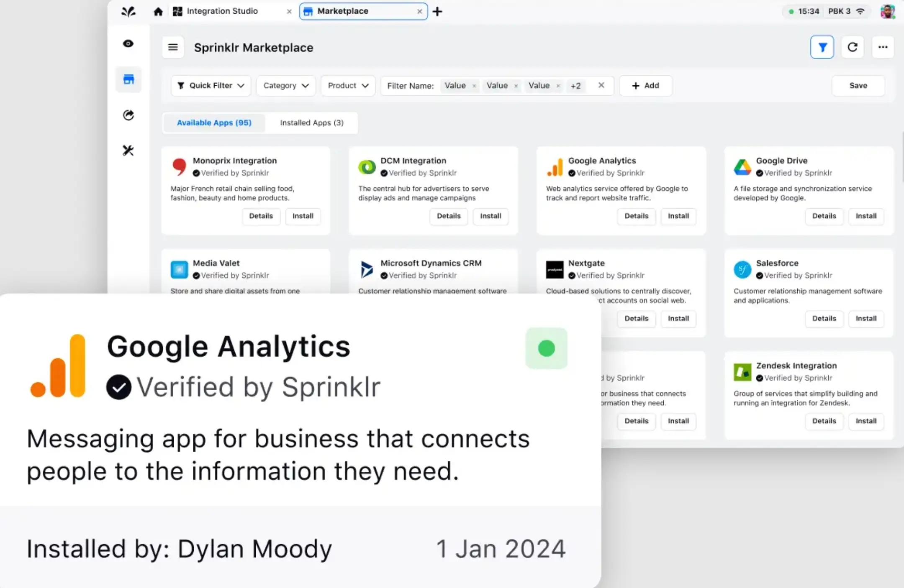The height and width of the screenshot is (588, 904).
Task: Click the 15:34 clock
Action: point(808,11)
